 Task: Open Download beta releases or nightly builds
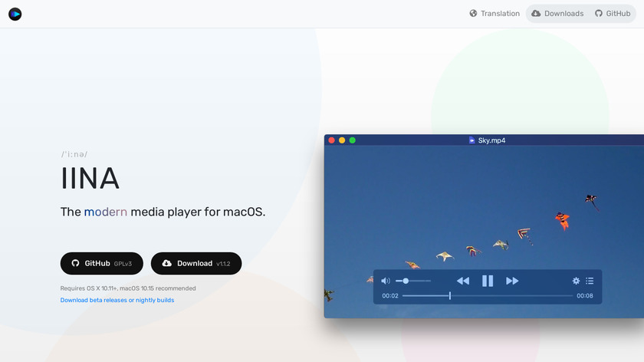(x=117, y=301)
